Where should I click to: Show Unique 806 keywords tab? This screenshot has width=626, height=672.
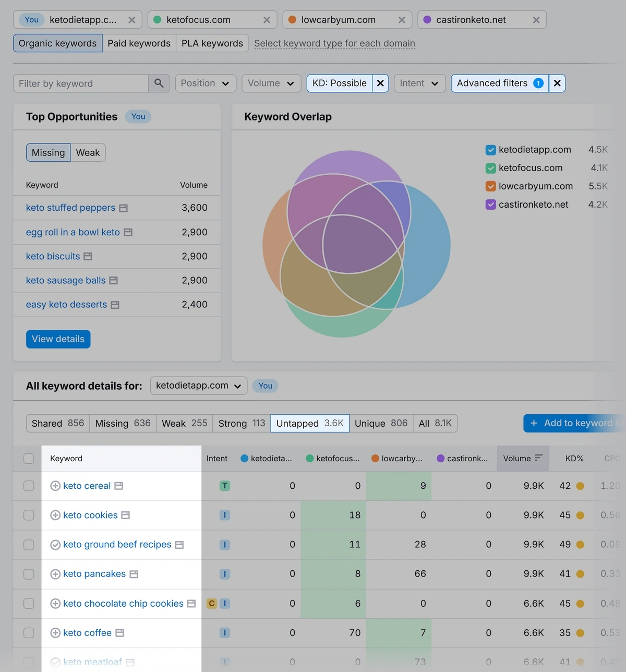[381, 423]
